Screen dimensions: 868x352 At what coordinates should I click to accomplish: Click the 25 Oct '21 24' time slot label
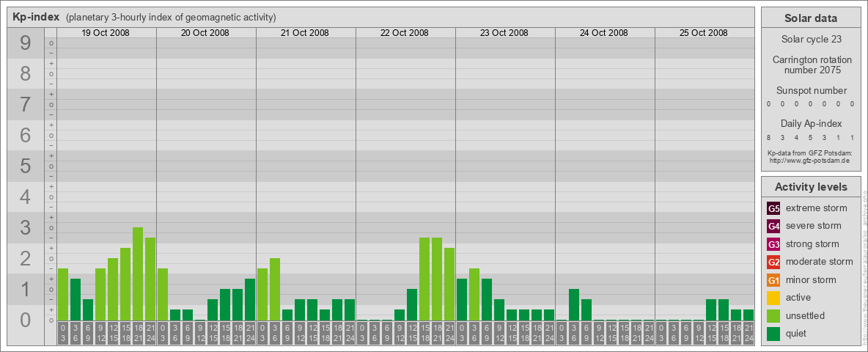[748, 333]
